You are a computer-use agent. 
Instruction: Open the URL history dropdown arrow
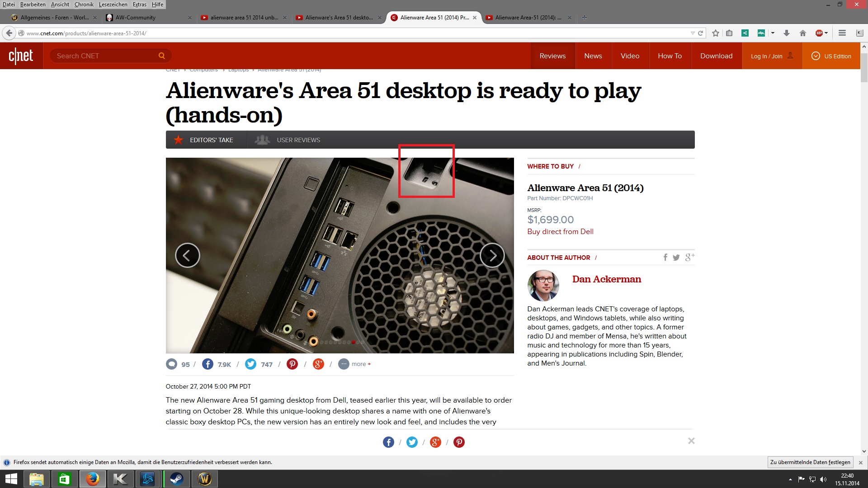tap(692, 33)
